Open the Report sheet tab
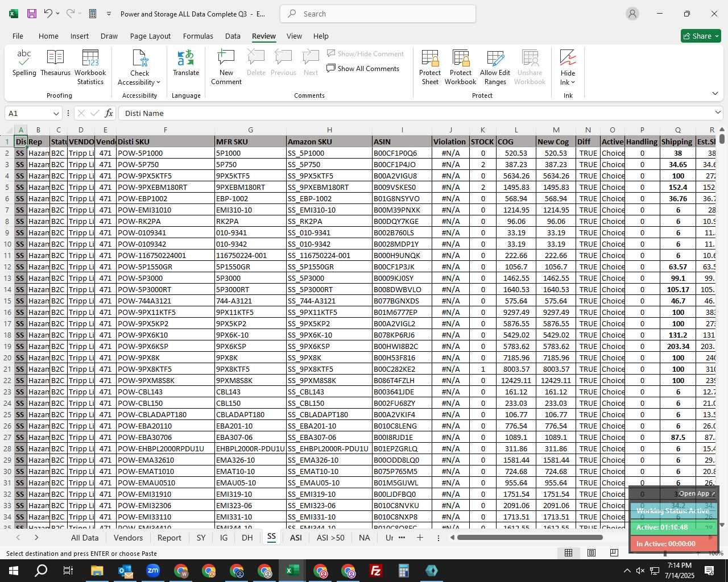The height and width of the screenshot is (582, 728). (x=169, y=538)
